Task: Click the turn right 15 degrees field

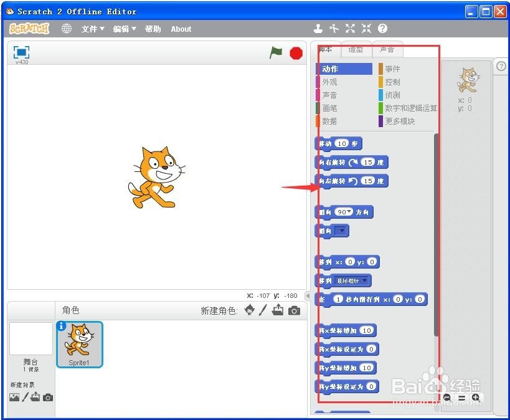Action: coord(368,162)
